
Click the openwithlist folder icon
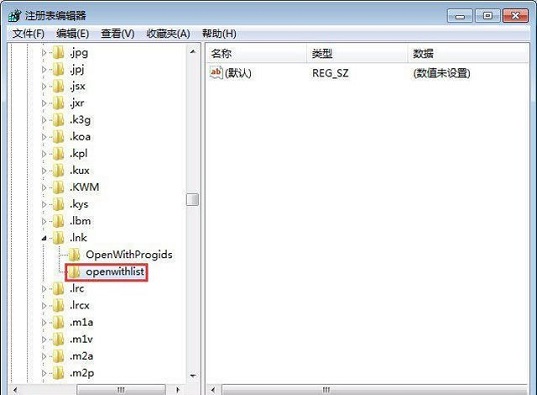click(74, 272)
